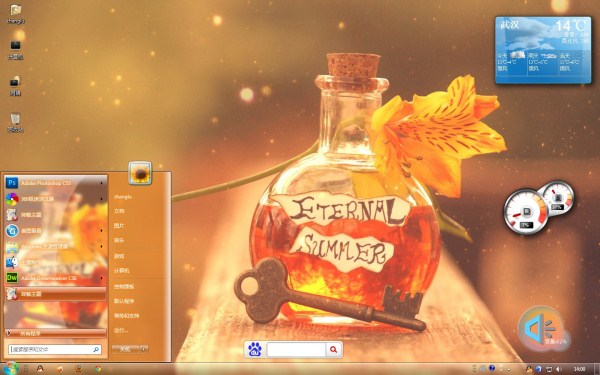Click the Baidu paw logo icon
600x375 pixels.
click(x=255, y=349)
